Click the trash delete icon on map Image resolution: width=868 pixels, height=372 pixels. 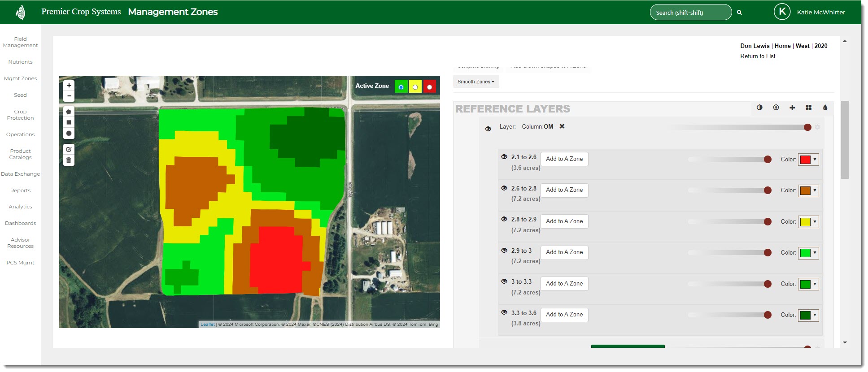coord(69,160)
